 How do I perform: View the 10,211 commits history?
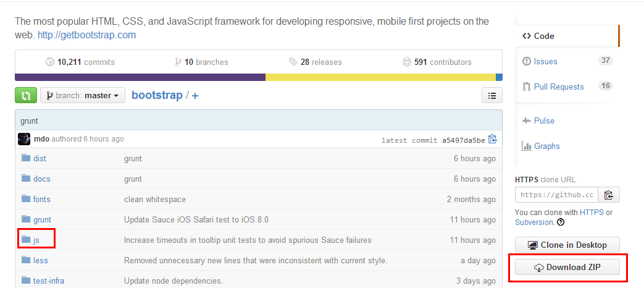pyautogui.click(x=80, y=62)
